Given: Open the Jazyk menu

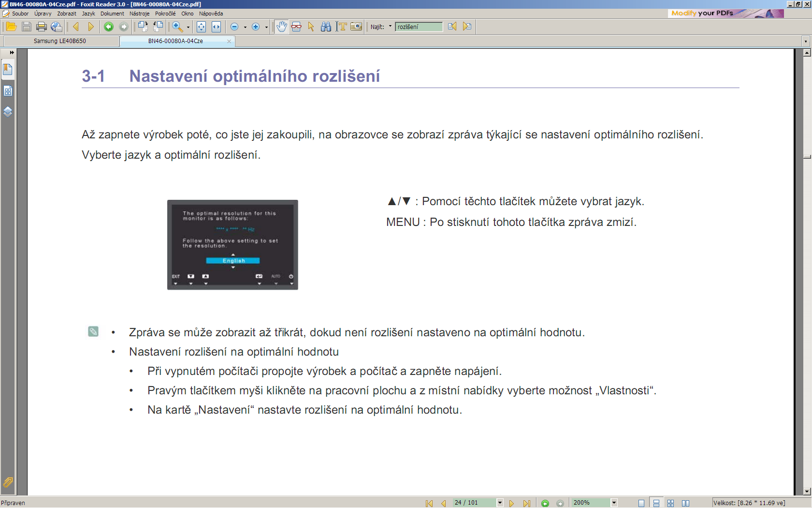Looking at the screenshot, I should [88, 14].
